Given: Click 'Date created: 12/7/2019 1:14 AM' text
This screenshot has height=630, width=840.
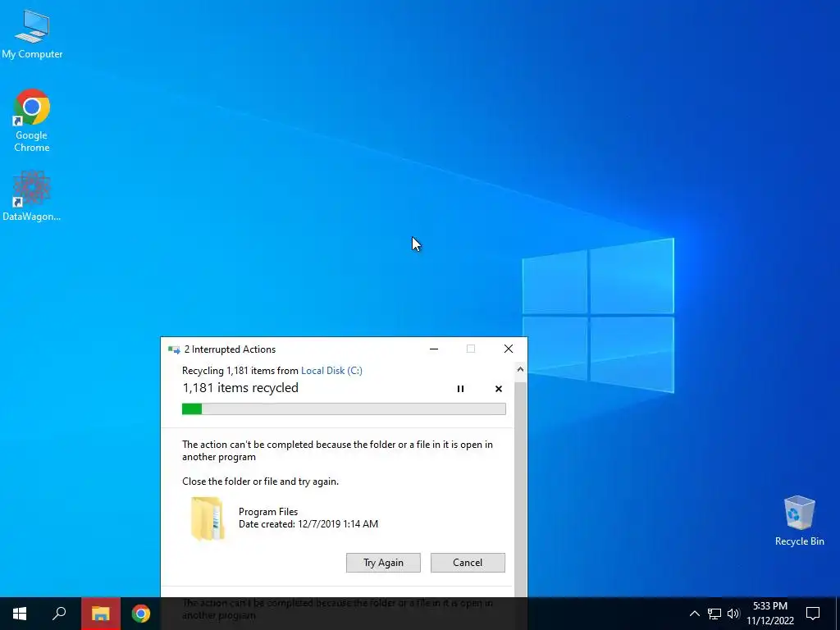Looking at the screenshot, I should [x=308, y=524].
